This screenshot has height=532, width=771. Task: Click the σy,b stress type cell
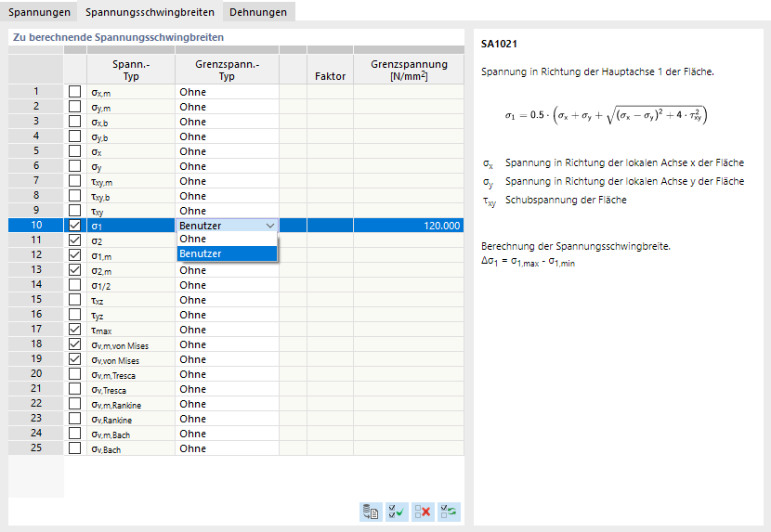pos(131,136)
